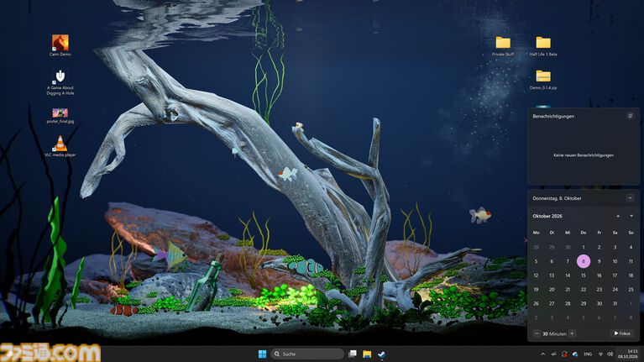Select date 23 in the calendar
The width and height of the screenshot is (644, 362).
click(x=599, y=289)
